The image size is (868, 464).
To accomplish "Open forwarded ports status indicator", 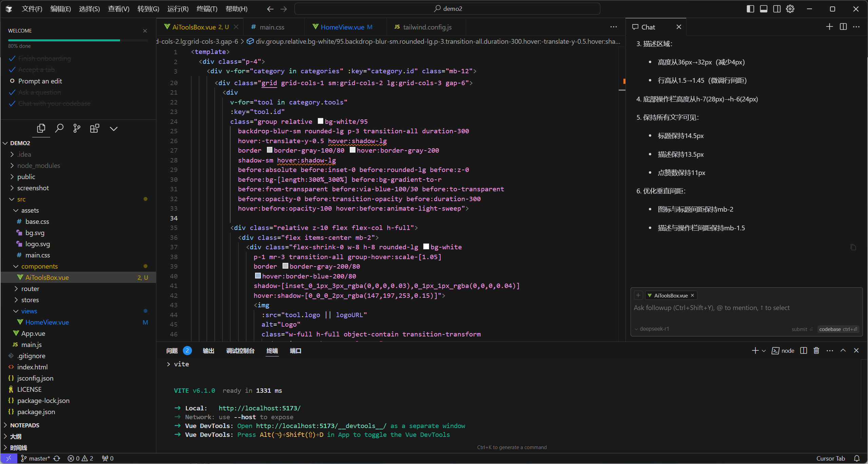I will pos(108,458).
